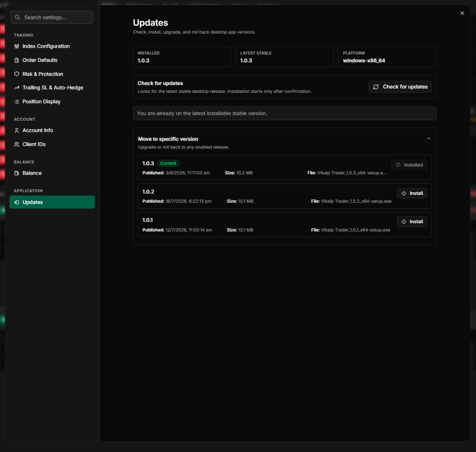476x452 pixels.
Task: Click the Vikalp Trader_1.0.1_x64-setup.exe file name
Action: pyautogui.click(x=356, y=230)
